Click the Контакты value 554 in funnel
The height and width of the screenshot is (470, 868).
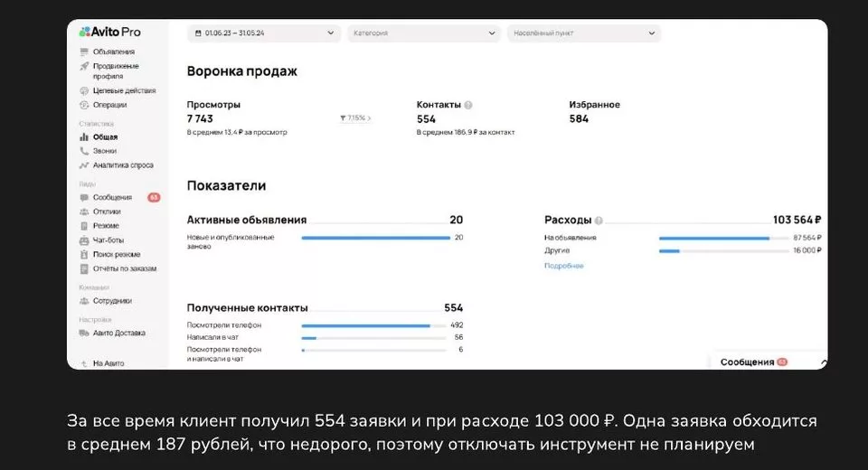(x=426, y=119)
